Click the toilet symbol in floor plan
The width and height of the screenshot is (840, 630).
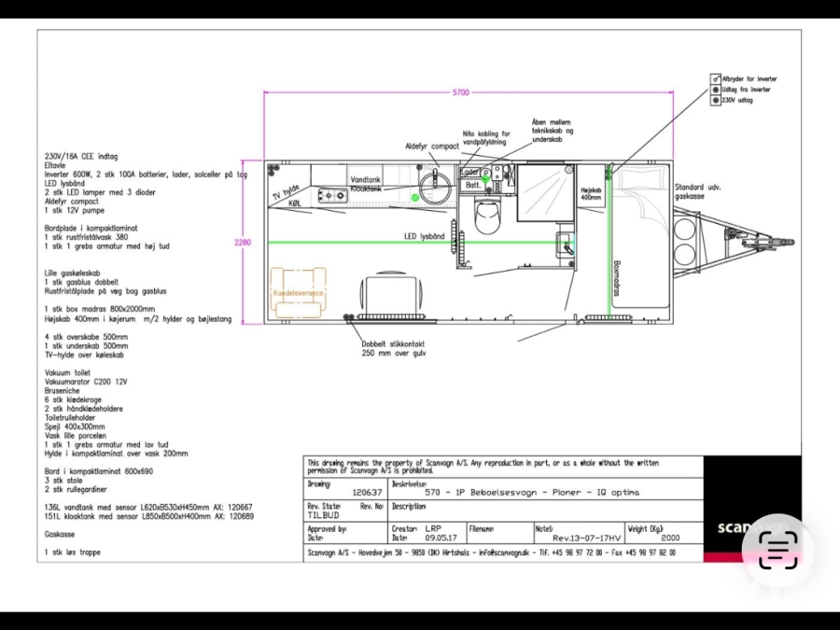click(x=487, y=218)
